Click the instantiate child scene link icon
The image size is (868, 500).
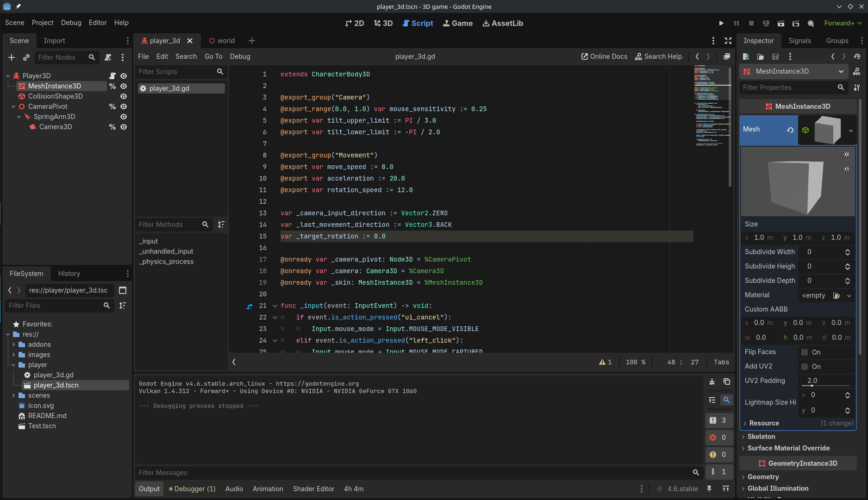point(26,57)
